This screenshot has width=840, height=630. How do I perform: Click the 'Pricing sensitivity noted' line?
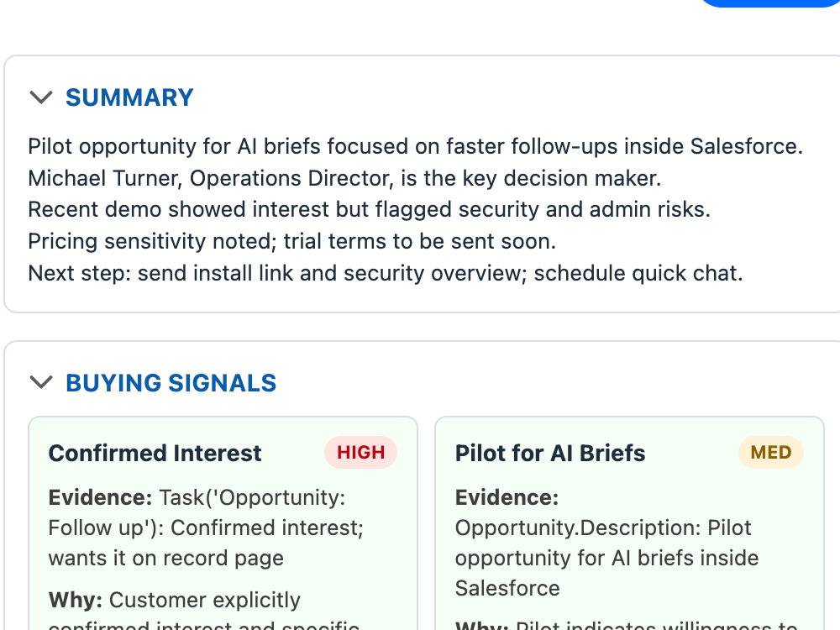coord(292,241)
